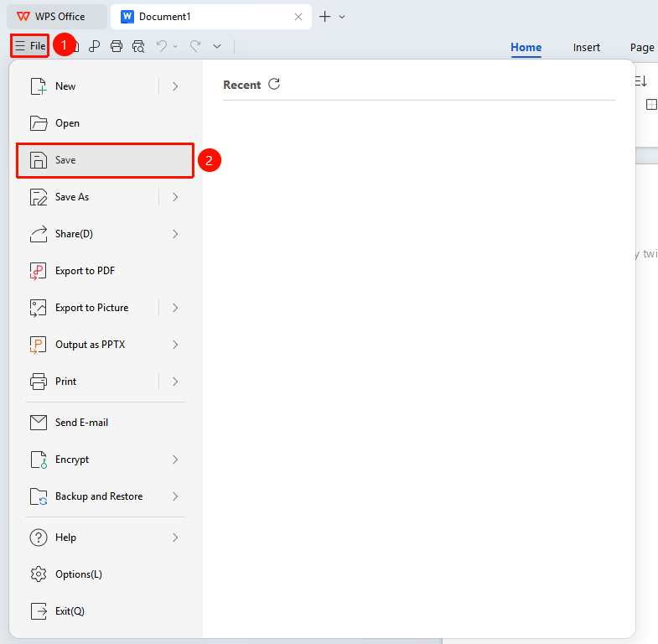Screen dimensions: 658x644
Task: Open the Undo history dropdown
Action: point(175,46)
